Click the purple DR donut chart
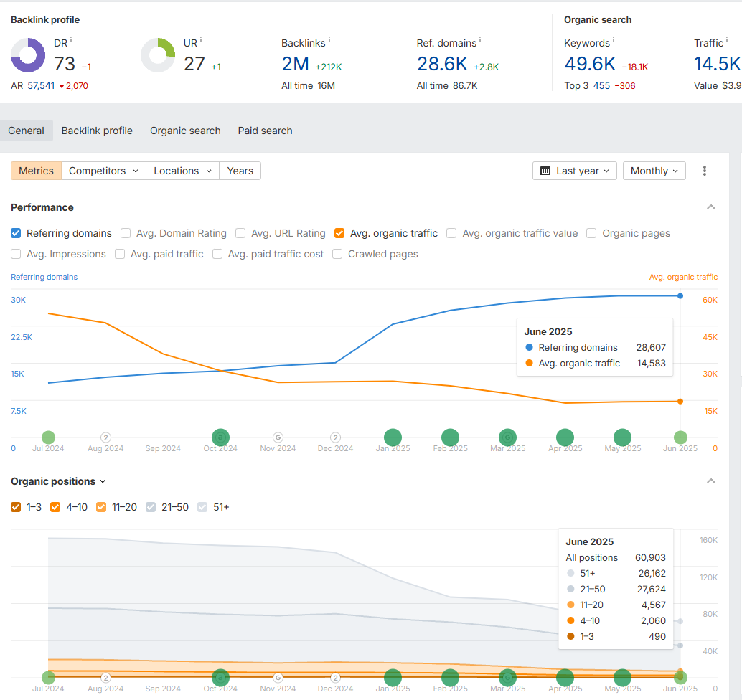The height and width of the screenshot is (700, 742). tap(28, 56)
